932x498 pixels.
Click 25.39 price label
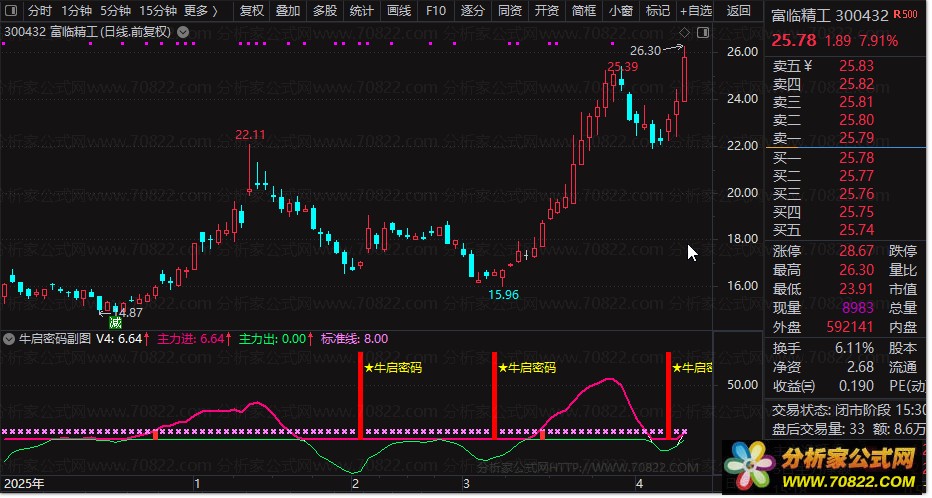coord(622,67)
